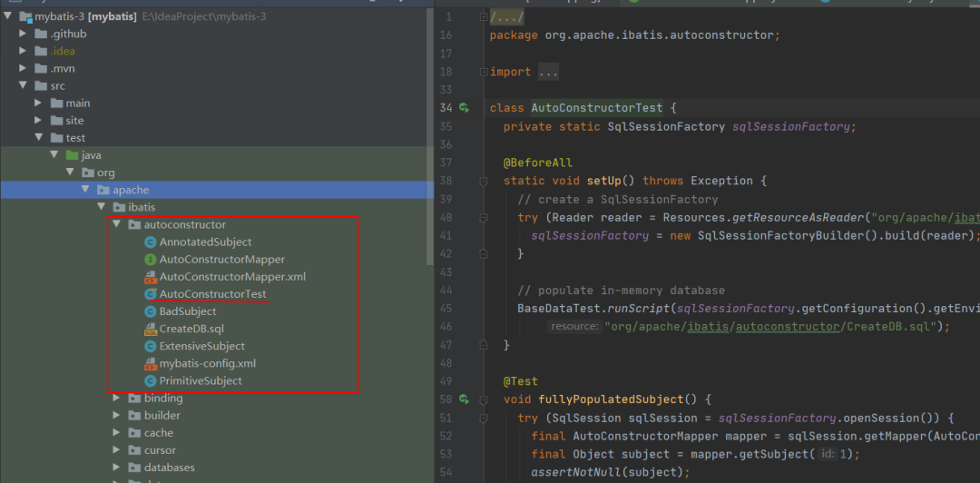Click the green java source folder icon
980x483 pixels.
pos(72,155)
